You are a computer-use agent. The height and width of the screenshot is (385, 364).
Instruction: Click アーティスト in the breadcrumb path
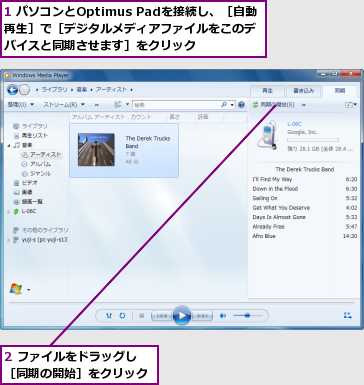[x=111, y=90]
